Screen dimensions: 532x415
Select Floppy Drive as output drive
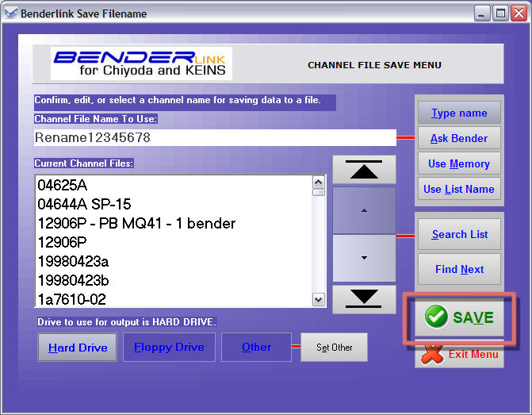click(169, 348)
